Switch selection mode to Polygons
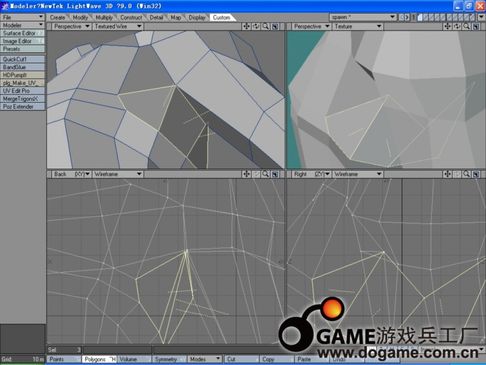 [x=99, y=359]
